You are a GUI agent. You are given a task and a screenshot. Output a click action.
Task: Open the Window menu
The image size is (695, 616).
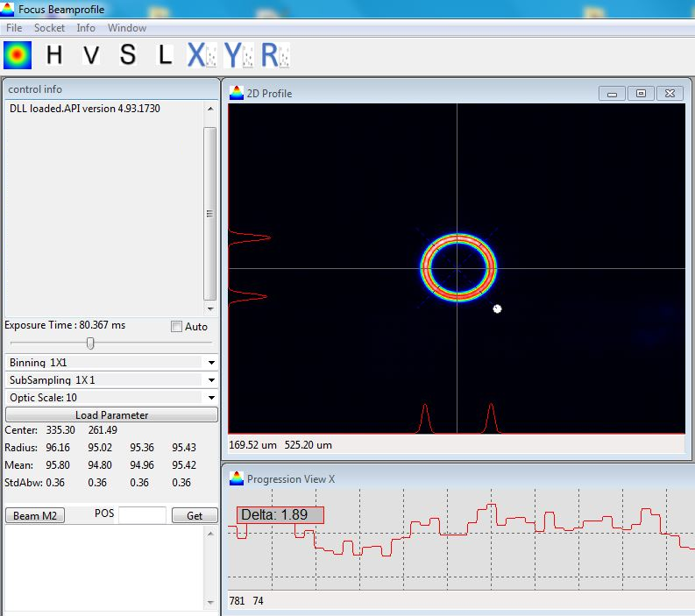pos(127,28)
